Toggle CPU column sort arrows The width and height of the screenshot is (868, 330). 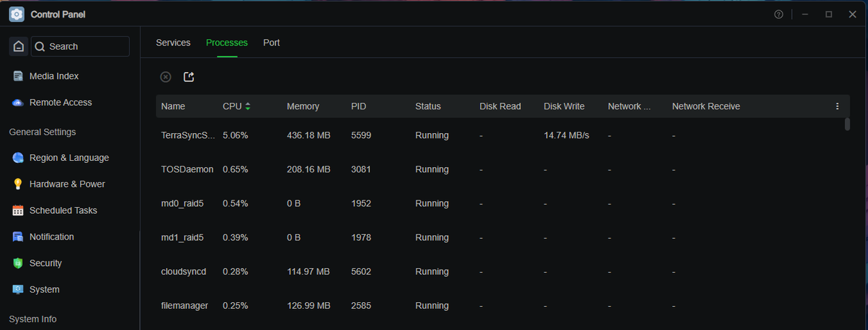click(x=248, y=107)
